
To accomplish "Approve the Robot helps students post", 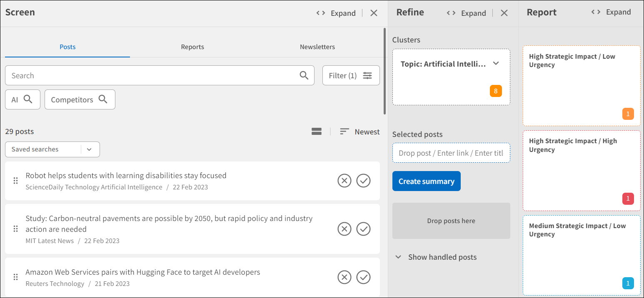I will coord(363,181).
